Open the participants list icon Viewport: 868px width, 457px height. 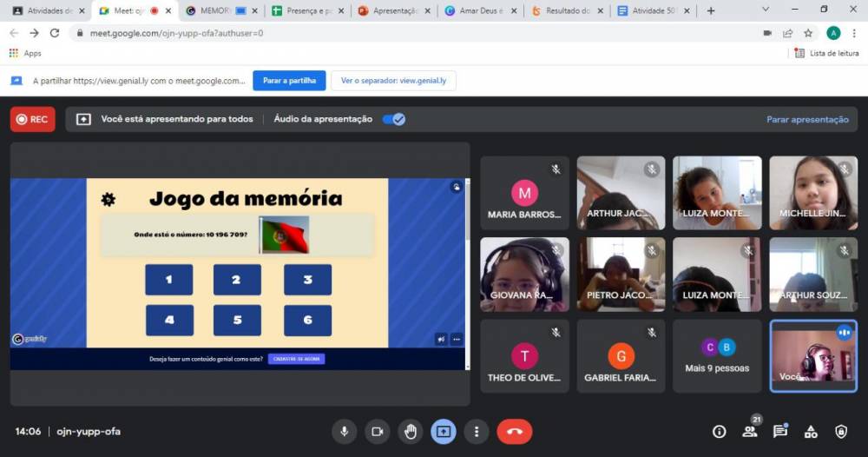click(749, 431)
